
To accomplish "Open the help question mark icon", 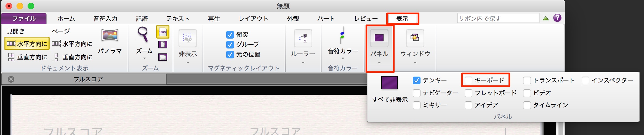I will click(x=557, y=18).
